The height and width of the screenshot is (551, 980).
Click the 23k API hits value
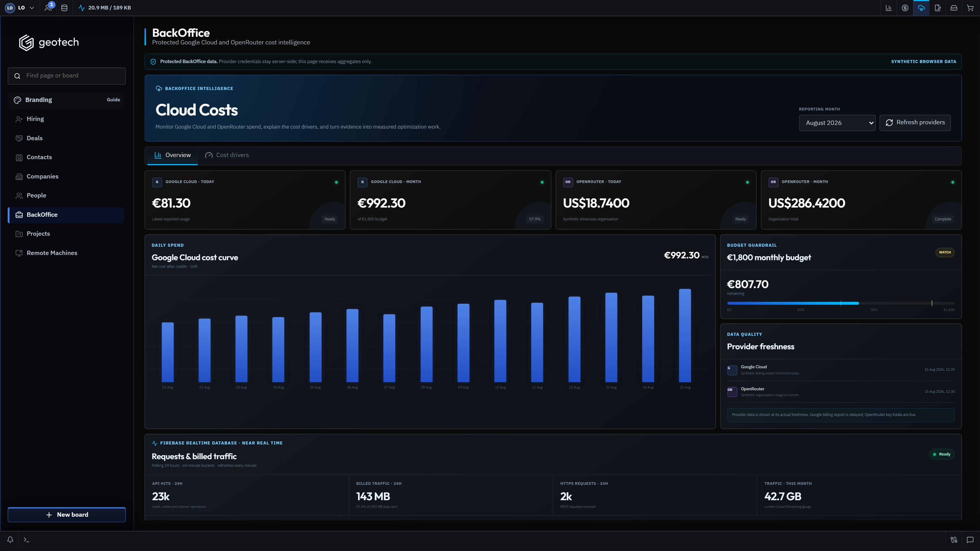tap(160, 497)
